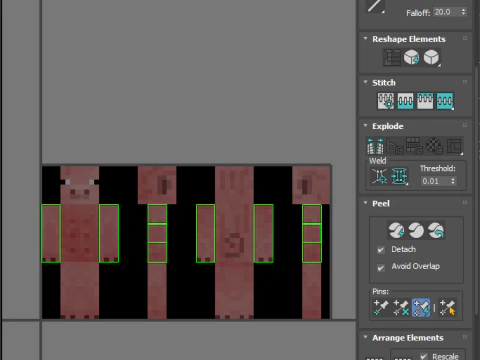
Task: Select the linear falloff type icon
Action: coord(375,6)
